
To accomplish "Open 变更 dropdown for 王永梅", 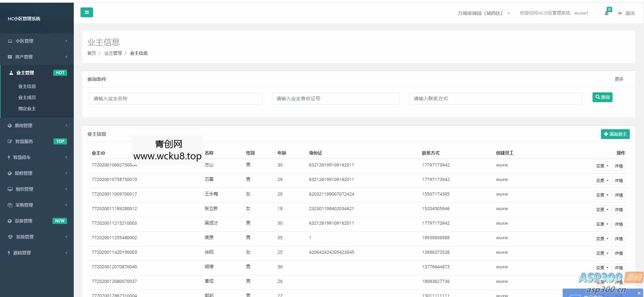I will point(602,195).
